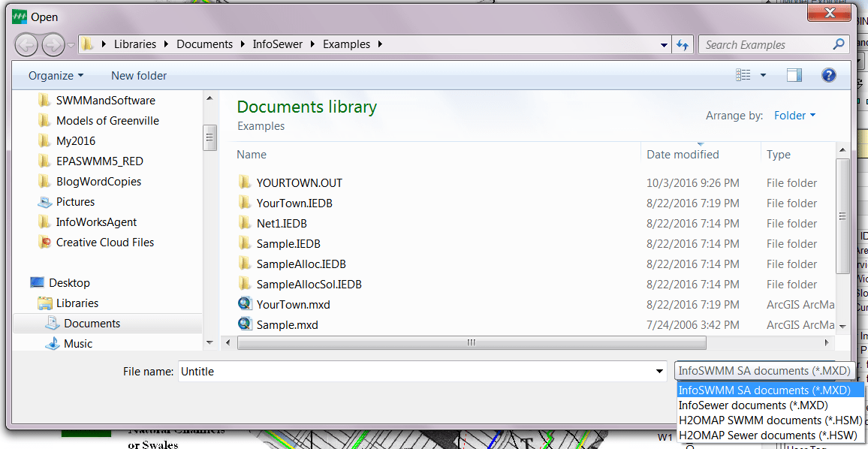
Task: Choose H2OMAP SWMM documents (*.HSM) option
Action: (770, 420)
